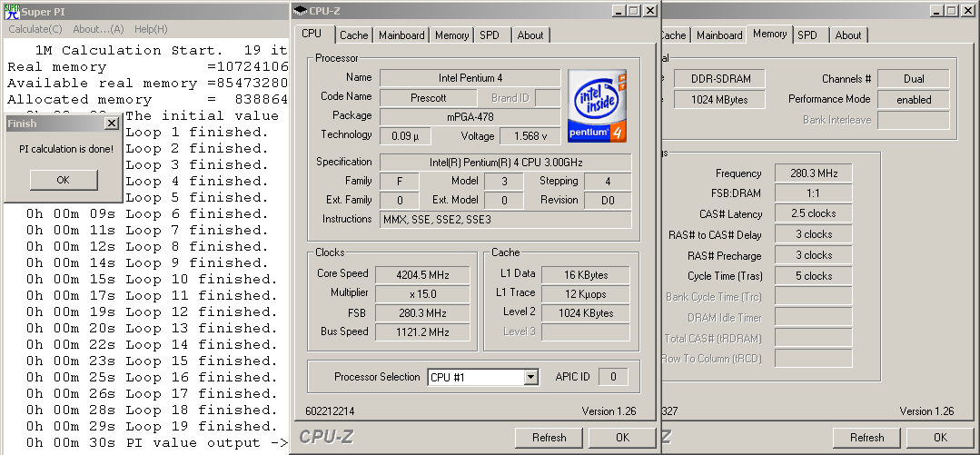The width and height of the screenshot is (980, 455).
Task: Click the Technology value 0.09 µ
Action: click(406, 135)
